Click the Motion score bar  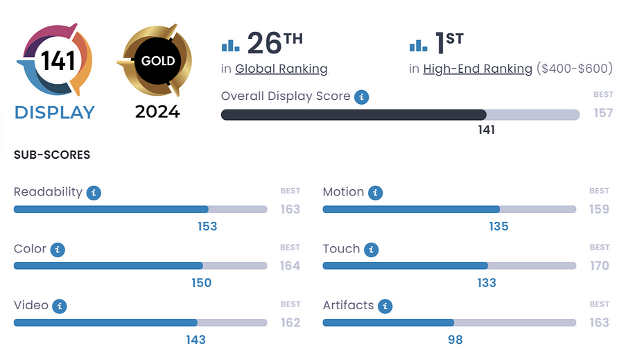[x=449, y=209]
